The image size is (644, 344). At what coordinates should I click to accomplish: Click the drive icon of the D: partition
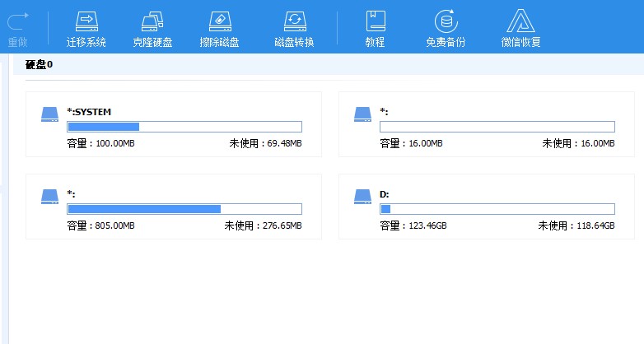[362, 197]
